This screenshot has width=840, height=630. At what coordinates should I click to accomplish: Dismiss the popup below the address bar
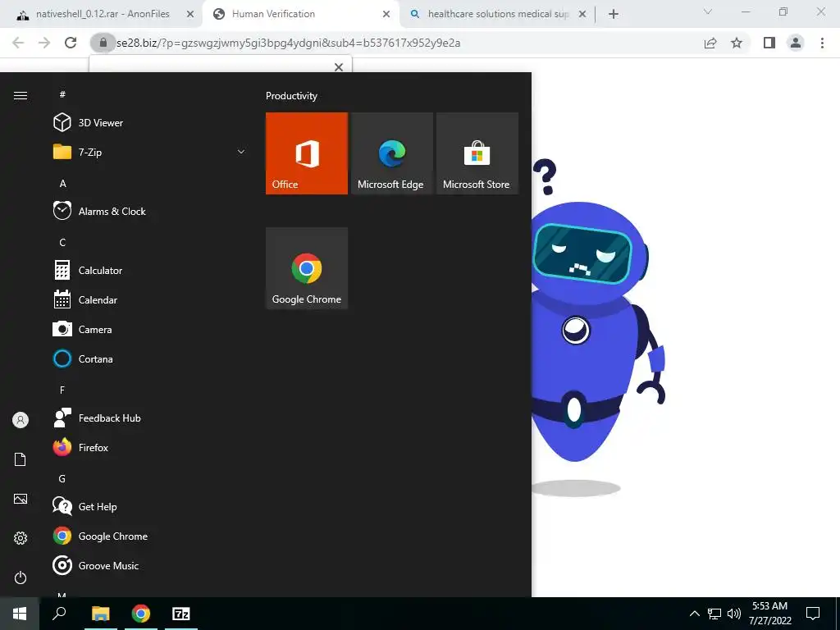(x=339, y=67)
